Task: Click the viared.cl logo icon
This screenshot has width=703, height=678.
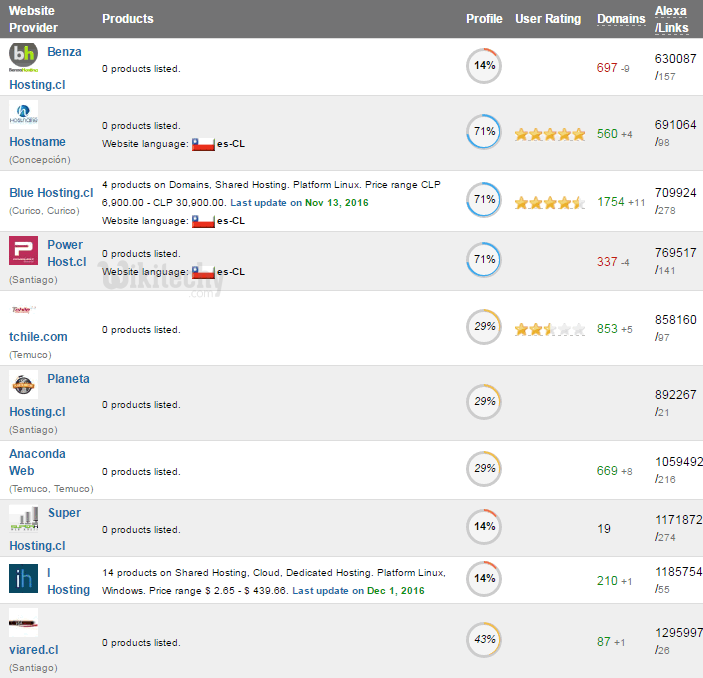Action: [x=24, y=623]
